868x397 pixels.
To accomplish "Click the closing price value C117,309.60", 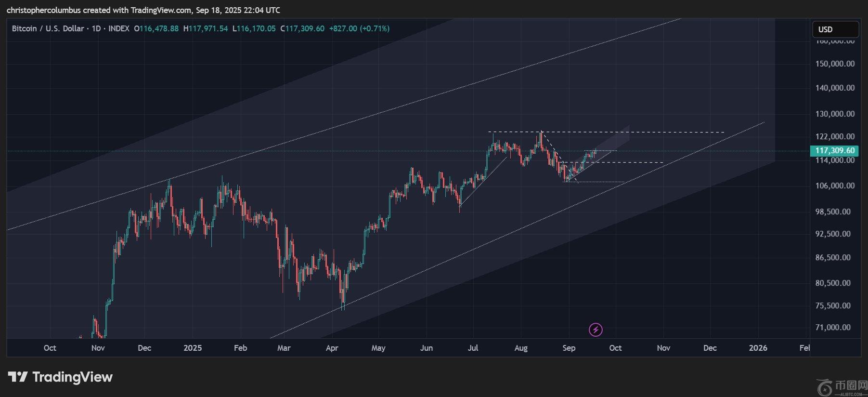I will point(302,28).
